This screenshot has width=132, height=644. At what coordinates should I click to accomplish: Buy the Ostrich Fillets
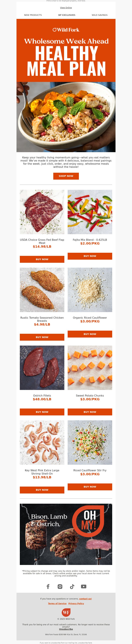coord(42,412)
